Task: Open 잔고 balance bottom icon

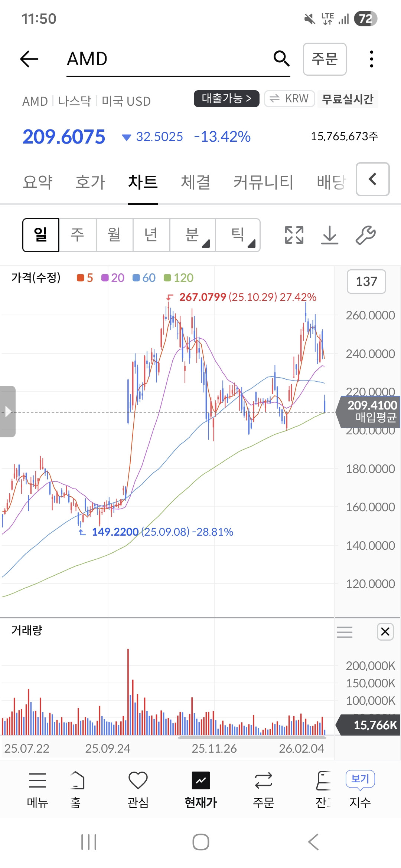Action: tap(323, 789)
